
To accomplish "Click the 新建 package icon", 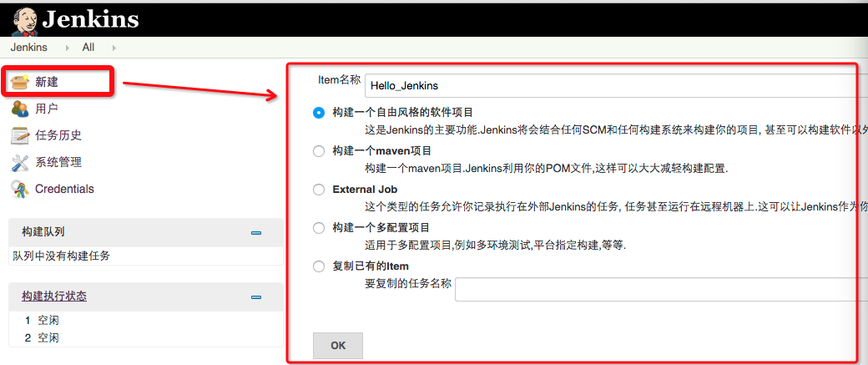I will click(x=20, y=82).
